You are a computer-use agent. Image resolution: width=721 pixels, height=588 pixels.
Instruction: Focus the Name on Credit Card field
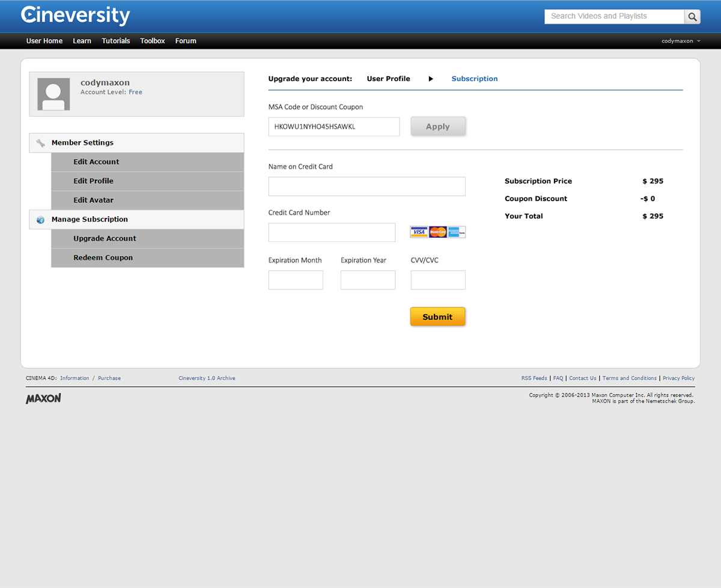pyautogui.click(x=367, y=186)
